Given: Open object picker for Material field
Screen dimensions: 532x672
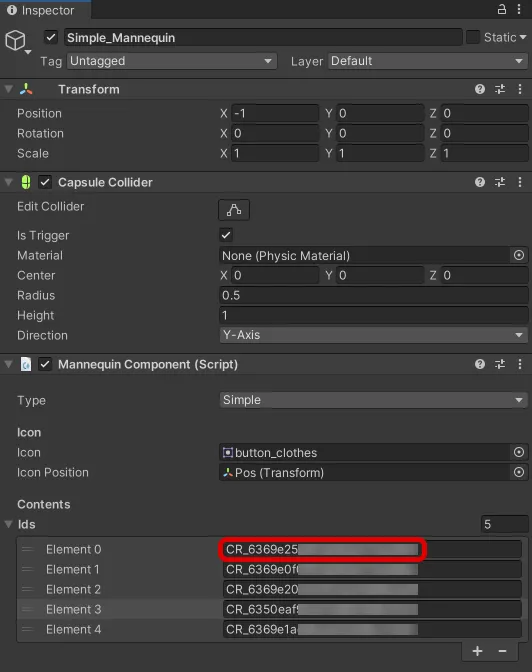Looking at the screenshot, I should (x=519, y=255).
